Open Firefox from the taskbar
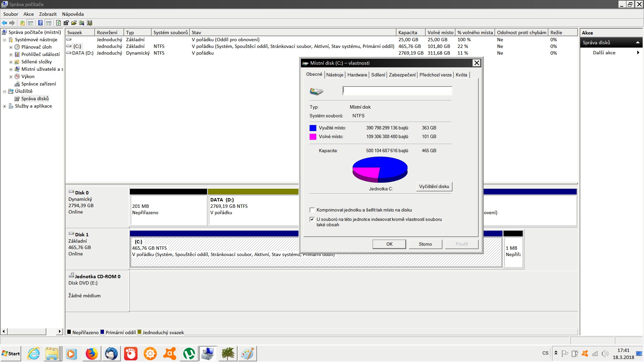Image resolution: width=644 pixels, height=362 pixels. tap(91, 354)
